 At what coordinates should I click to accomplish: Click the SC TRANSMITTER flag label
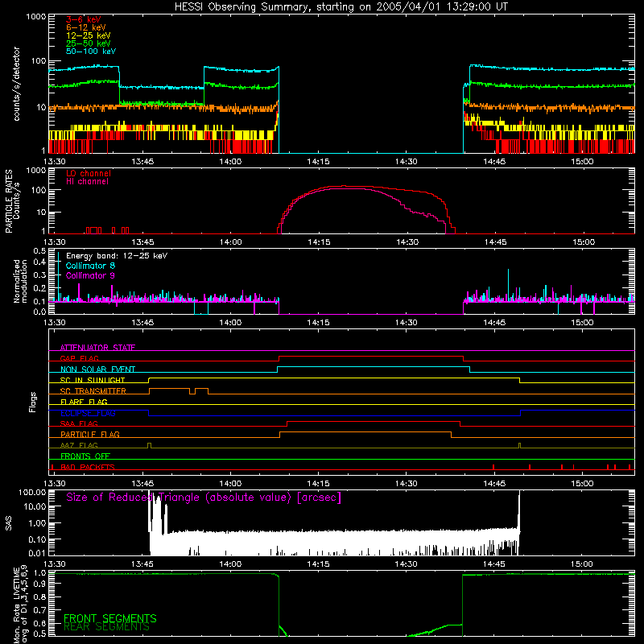pos(93,391)
